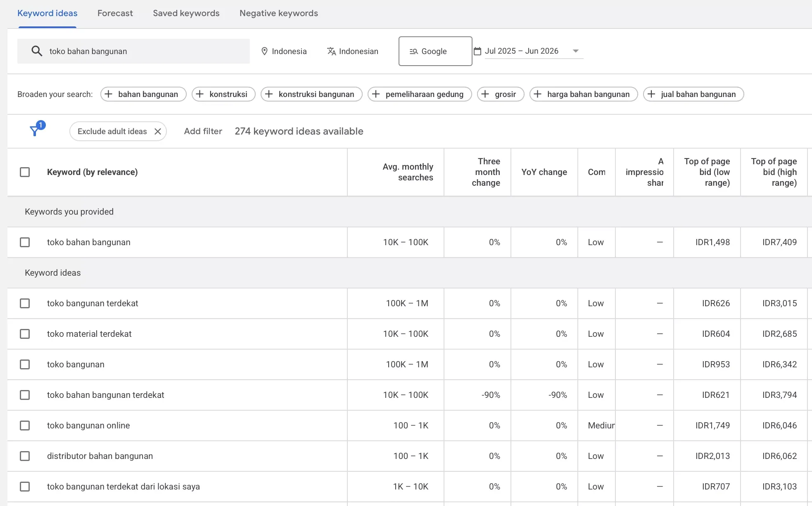Check the toko bahan bangunan row checkbox
Image resolution: width=812 pixels, height=506 pixels.
25,242
